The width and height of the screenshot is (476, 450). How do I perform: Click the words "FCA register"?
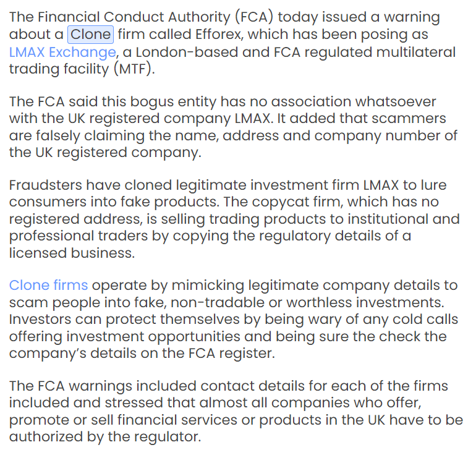pos(230,354)
